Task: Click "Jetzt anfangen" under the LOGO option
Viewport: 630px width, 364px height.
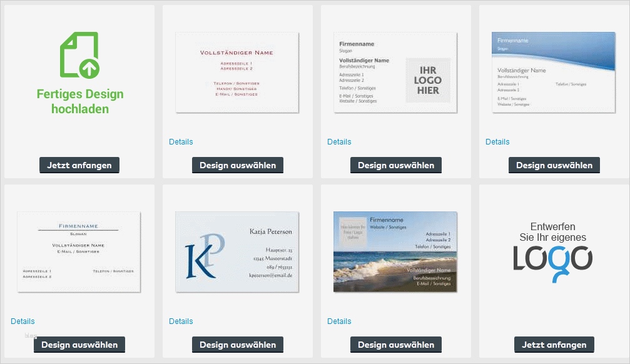Action: click(x=554, y=345)
